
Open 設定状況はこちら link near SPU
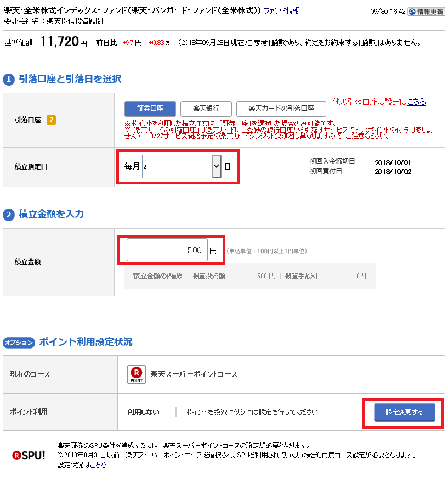tap(98, 464)
